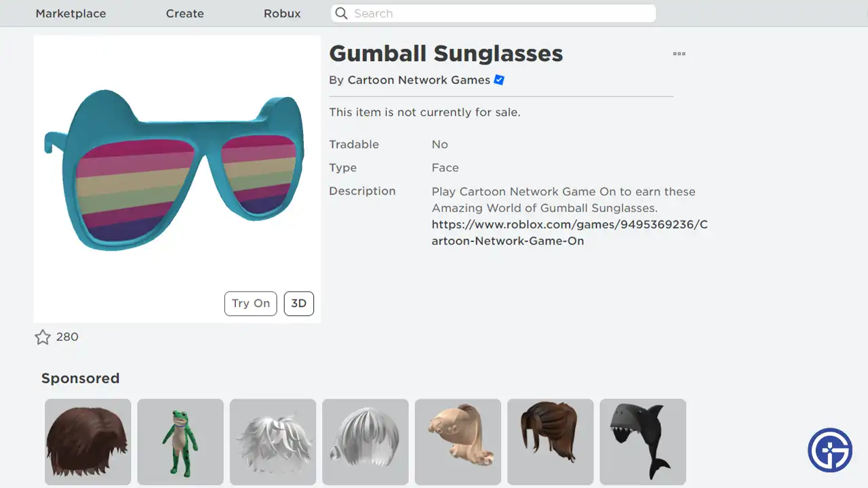Click into the Search field

tap(493, 14)
